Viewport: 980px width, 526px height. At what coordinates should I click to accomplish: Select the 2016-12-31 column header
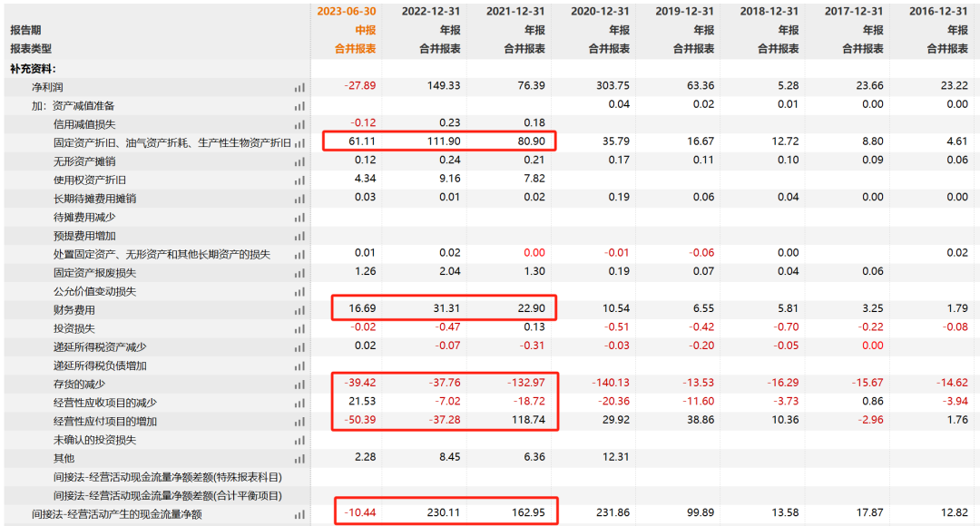(939, 11)
